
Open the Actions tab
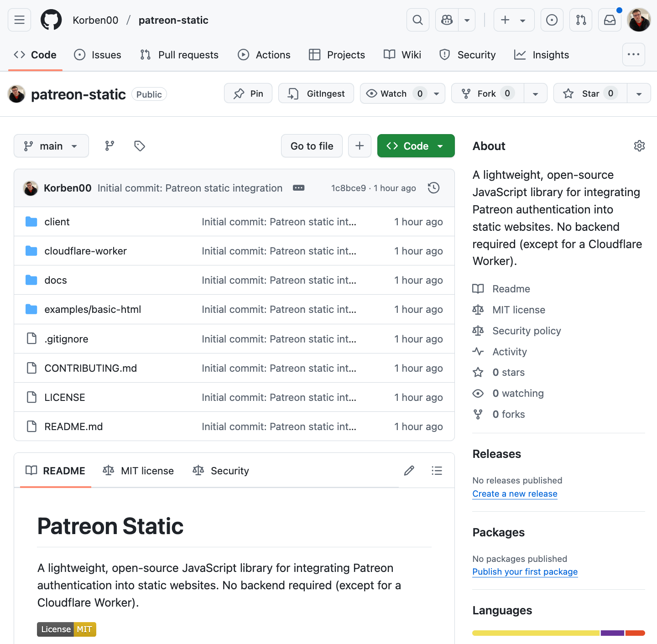coord(264,55)
